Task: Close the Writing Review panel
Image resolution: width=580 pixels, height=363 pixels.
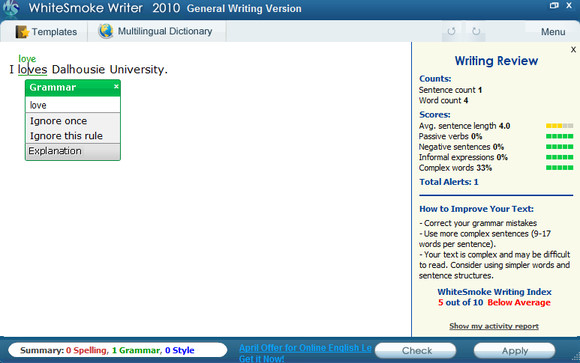Action: point(573,49)
